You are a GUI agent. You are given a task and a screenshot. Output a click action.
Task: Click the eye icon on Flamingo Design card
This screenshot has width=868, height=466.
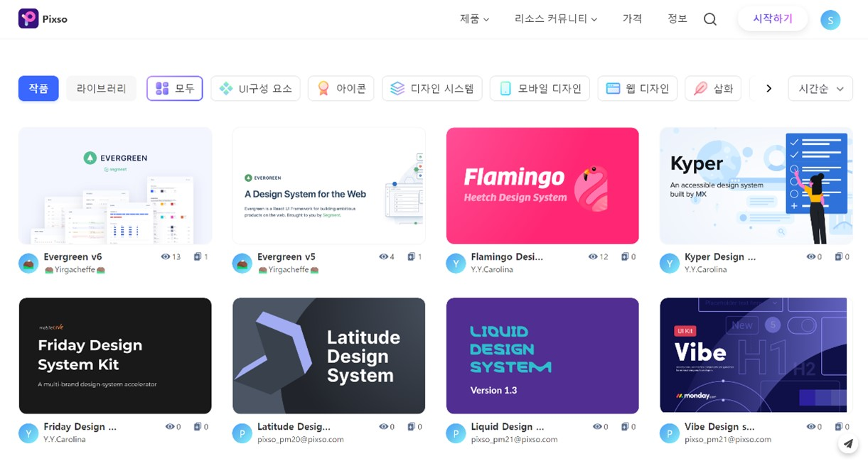pyautogui.click(x=593, y=256)
